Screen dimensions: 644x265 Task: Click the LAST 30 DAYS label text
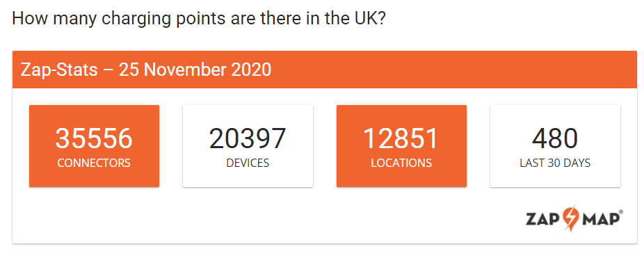coord(555,163)
